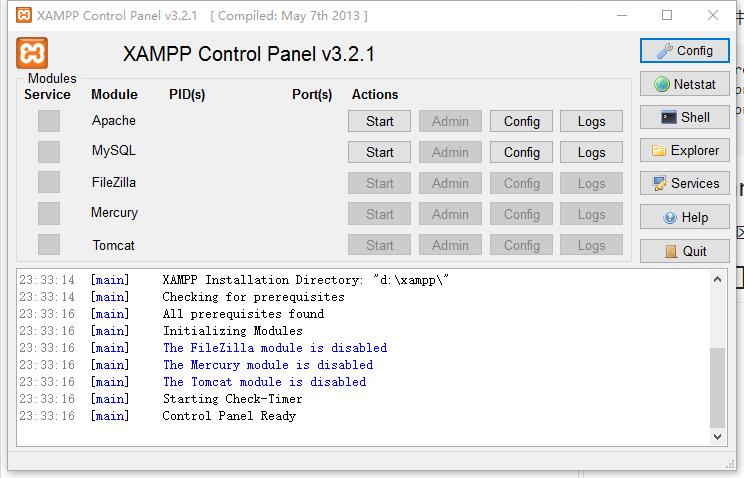
Task: Open the global Config with wrench icon
Action: (684, 51)
